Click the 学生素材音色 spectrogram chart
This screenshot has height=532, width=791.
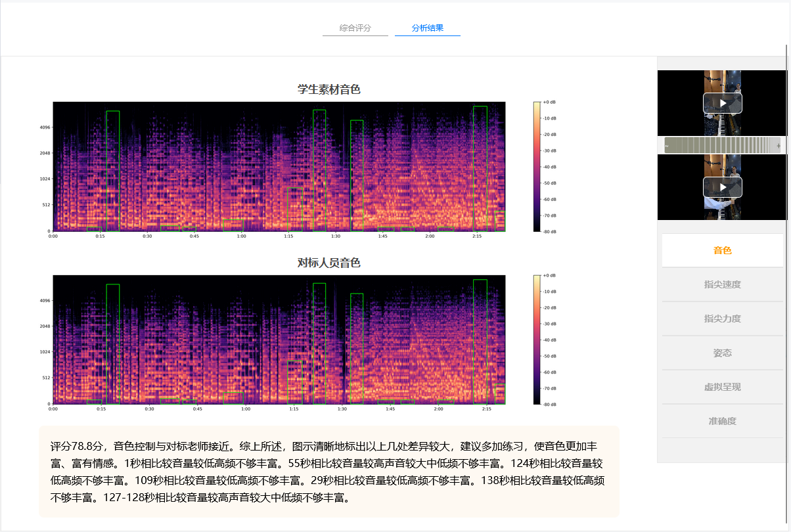pyautogui.click(x=279, y=167)
